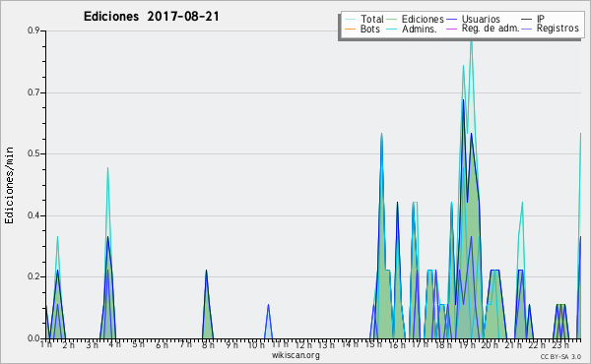This screenshot has height=364, width=591.
Task: Click the Bots legend color line
Action: click(x=350, y=29)
